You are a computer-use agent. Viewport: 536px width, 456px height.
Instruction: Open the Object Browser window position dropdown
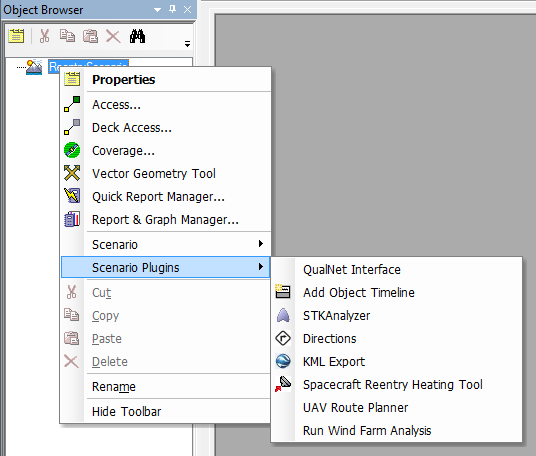[157, 10]
